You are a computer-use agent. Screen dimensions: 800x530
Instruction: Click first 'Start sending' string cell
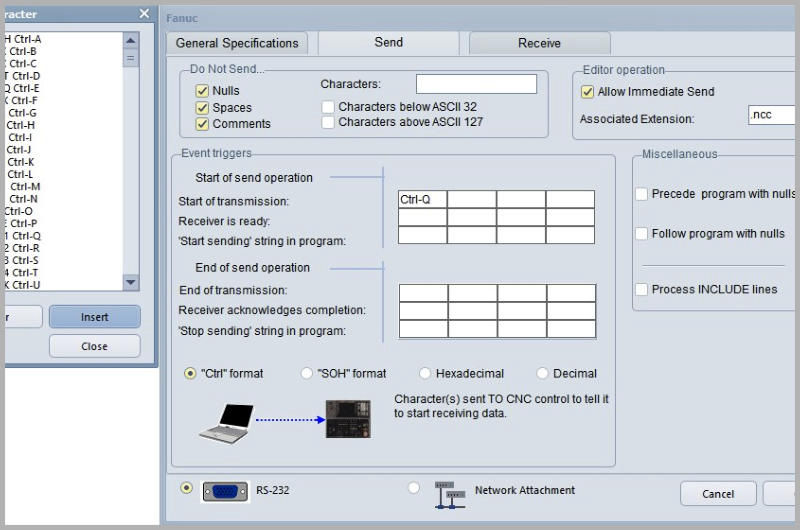422,235
